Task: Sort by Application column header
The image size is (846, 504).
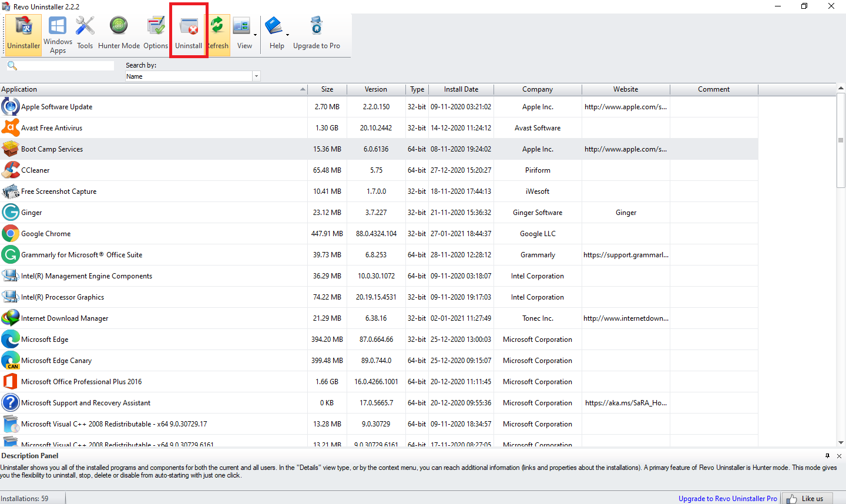Action: pyautogui.click(x=154, y=89)
